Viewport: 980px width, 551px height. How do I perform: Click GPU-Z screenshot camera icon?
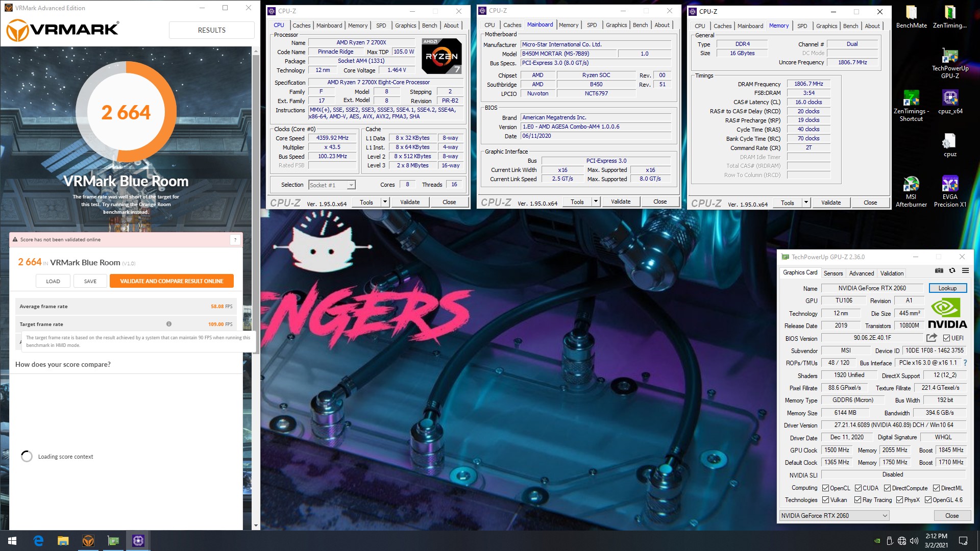[939, 270]
